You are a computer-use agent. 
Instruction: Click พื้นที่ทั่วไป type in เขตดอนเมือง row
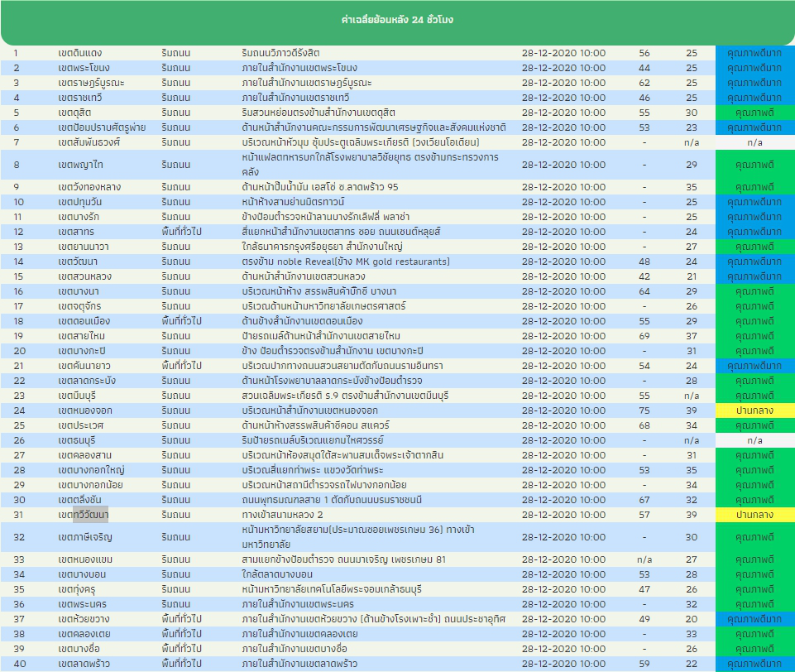point(181,321)
